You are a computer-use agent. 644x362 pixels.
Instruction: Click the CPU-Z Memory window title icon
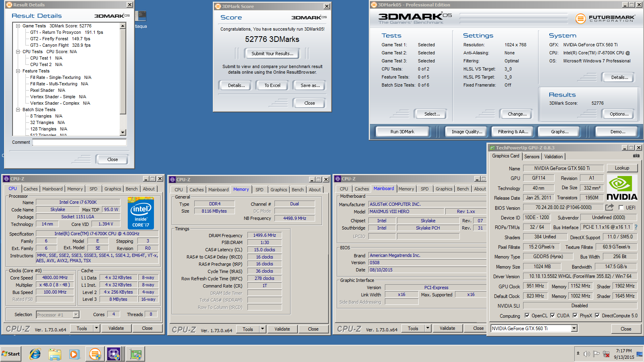(x=172, y=180)
